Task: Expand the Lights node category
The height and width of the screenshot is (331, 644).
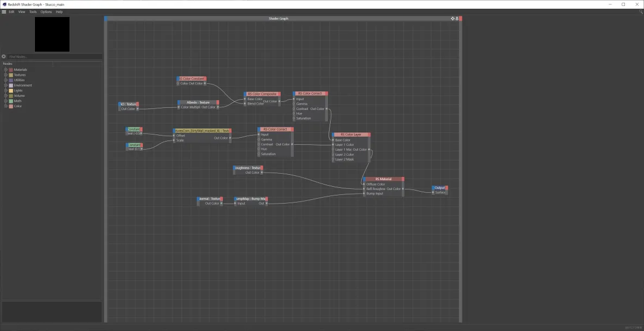Action: click(x=6, y=90)
